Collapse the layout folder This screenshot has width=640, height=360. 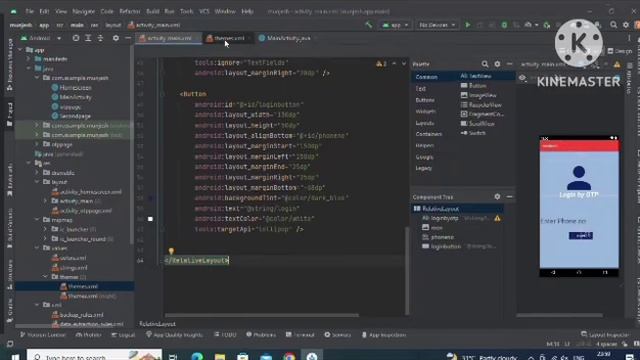pos(37,182)
